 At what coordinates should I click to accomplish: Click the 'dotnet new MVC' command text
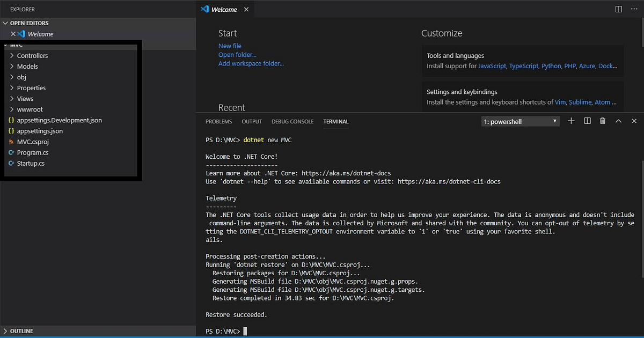(x=267, y=140)
